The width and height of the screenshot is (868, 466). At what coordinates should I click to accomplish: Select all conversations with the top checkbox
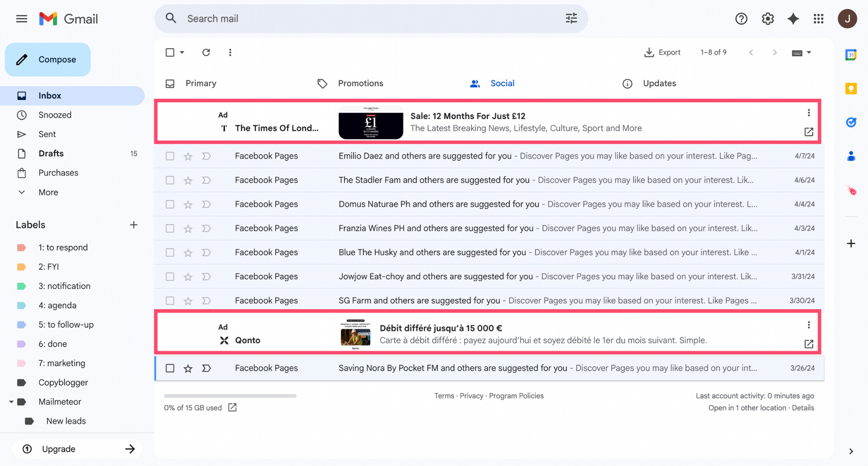pos(170,52)
